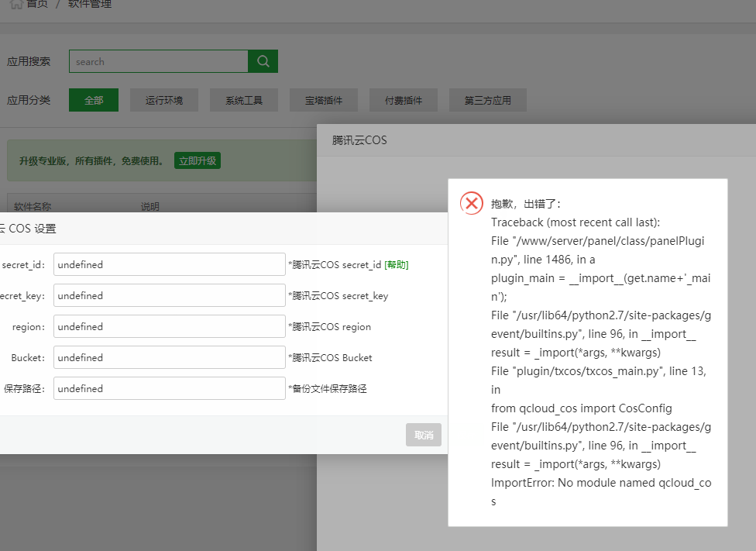Select the 运行环境 category tab
Viewport: 756px width, 551px height.
coord(164,100)
